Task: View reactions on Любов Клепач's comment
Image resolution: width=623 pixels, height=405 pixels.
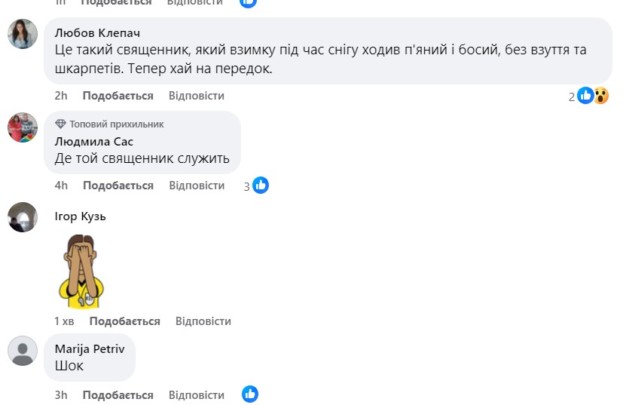Action: 593,96
